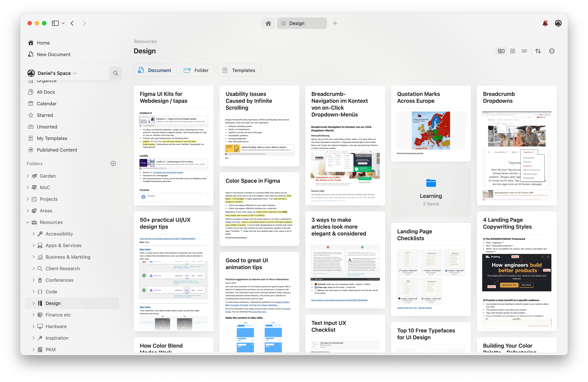Click New Document in sidebar

click(x=54, y=54)
